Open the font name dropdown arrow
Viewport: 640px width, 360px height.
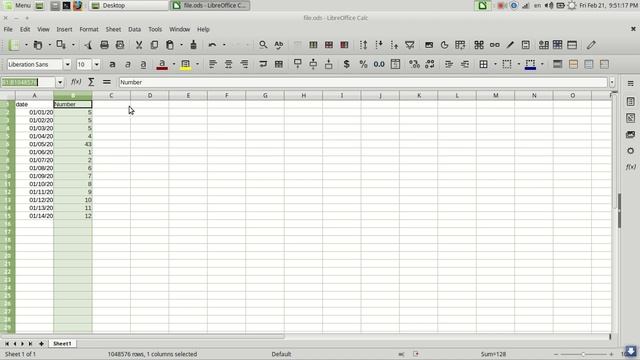click(67, 64)
